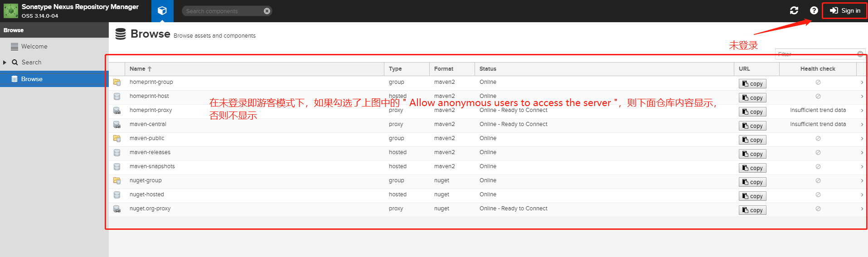This screenshot has width=868, height=257.
Task: Open the maven-public row chevron
Action: coord(862,139)
